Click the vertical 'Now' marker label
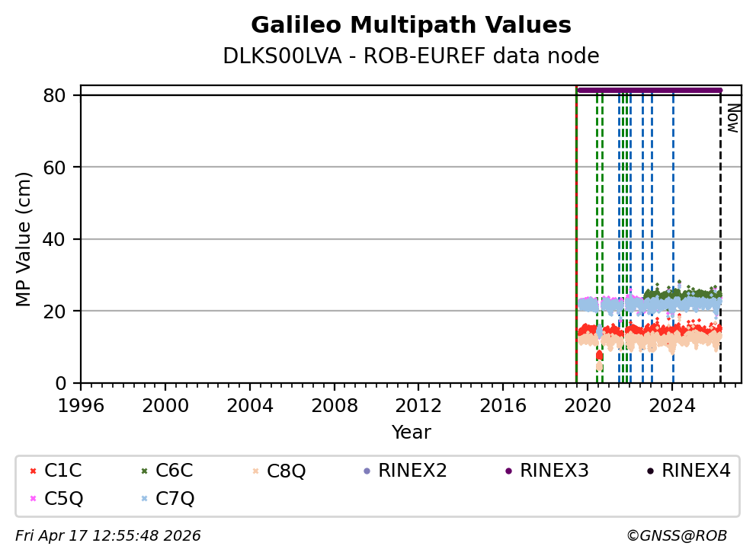The image size is (756, 559). (732, 118)
